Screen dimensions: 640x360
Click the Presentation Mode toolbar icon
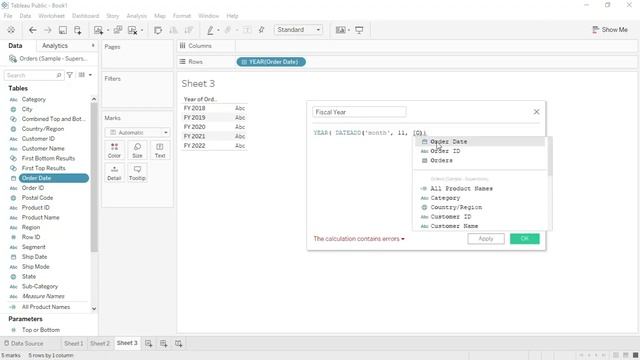click(x=359, y=30)
